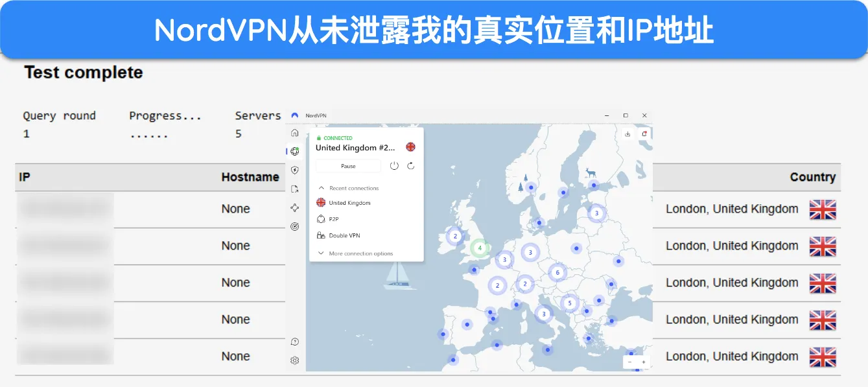Open the help question mark icon

(295, 342)
